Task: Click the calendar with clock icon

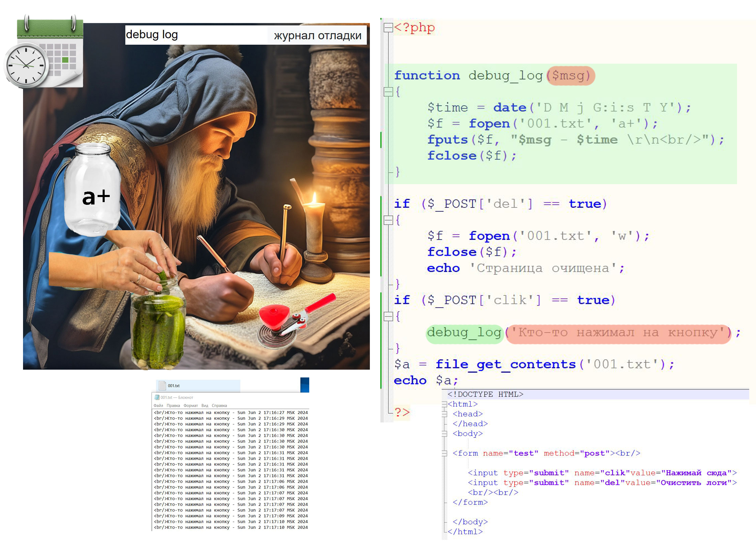Action: [44, 52]
